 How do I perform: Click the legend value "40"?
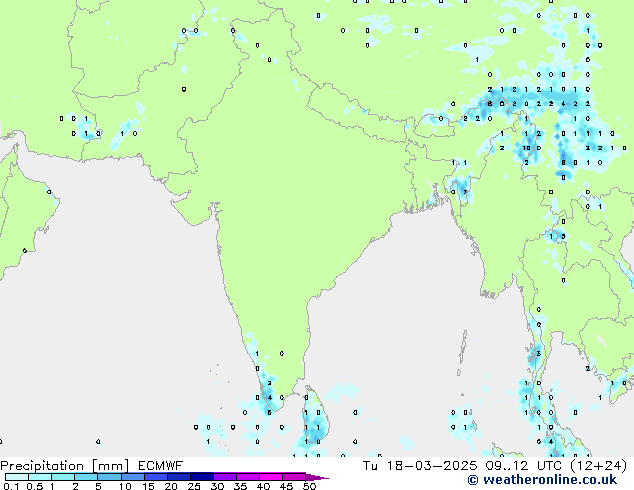263,486
